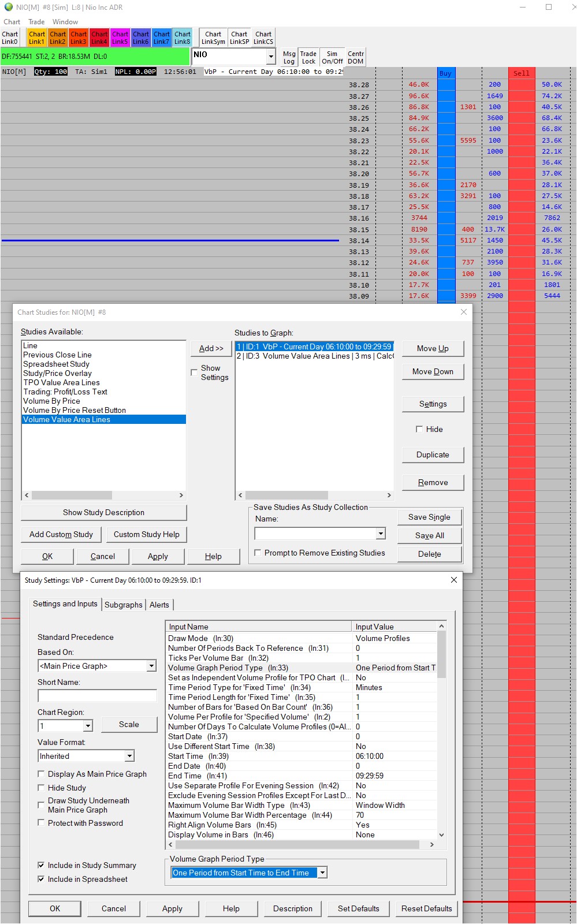577x924 pixels.
Task: Click the Duplicate button
Action: click(433, 454)
